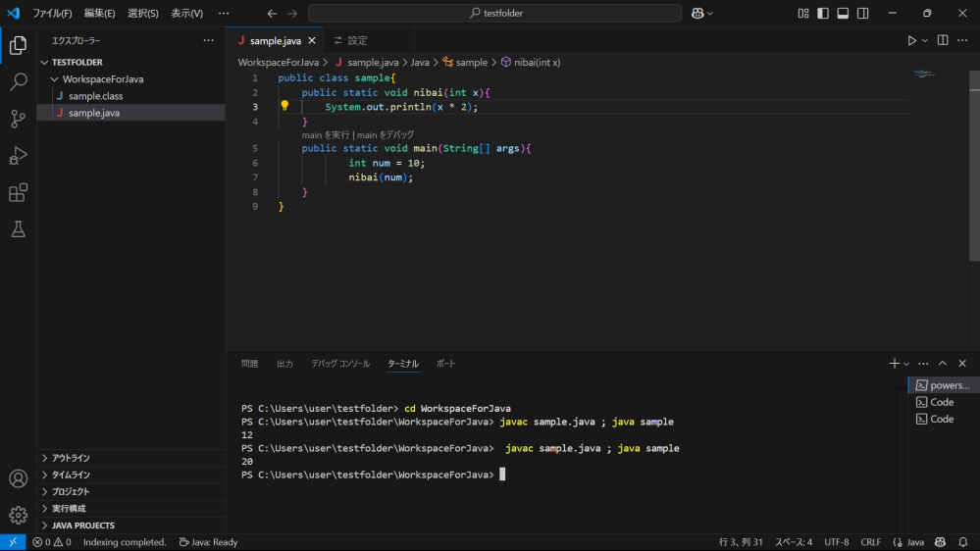Run the Java file with play button
The height and width of the screenshot is (551, 980).
[x=912, y=40]
